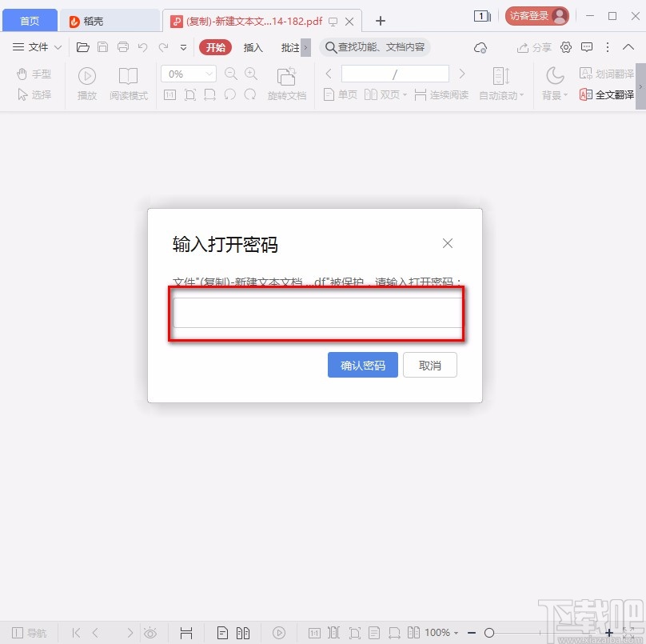Screen dimensions: 646x644
Task: Enable 连续阅读 continuous reading
Action: click(x=441, y=95)
